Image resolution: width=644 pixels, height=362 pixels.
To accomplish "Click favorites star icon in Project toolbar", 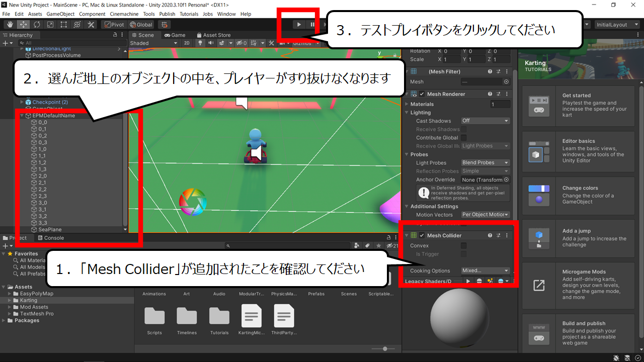I will (378, 246).
